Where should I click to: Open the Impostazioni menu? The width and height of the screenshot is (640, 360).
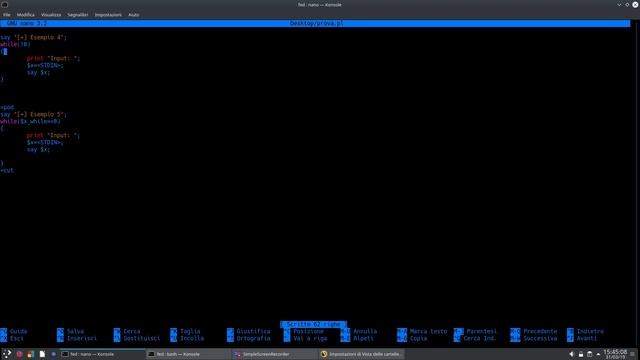pos(108,15)
